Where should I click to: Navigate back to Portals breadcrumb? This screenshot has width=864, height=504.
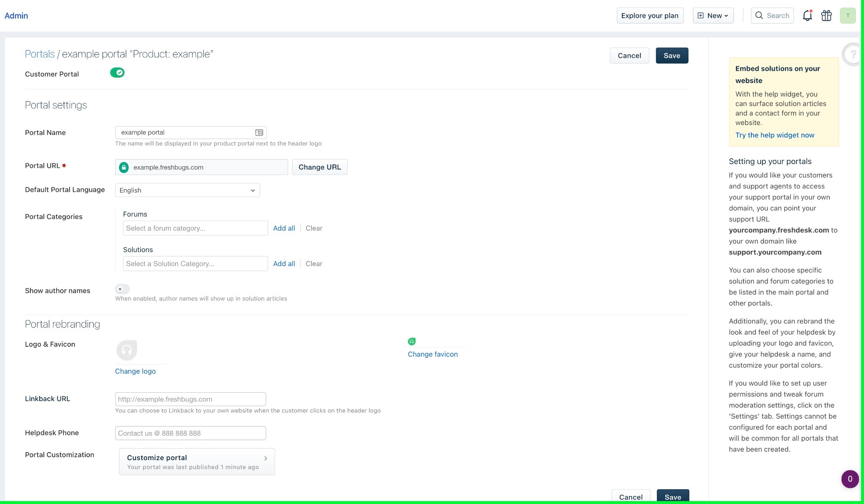coord(40,54)
